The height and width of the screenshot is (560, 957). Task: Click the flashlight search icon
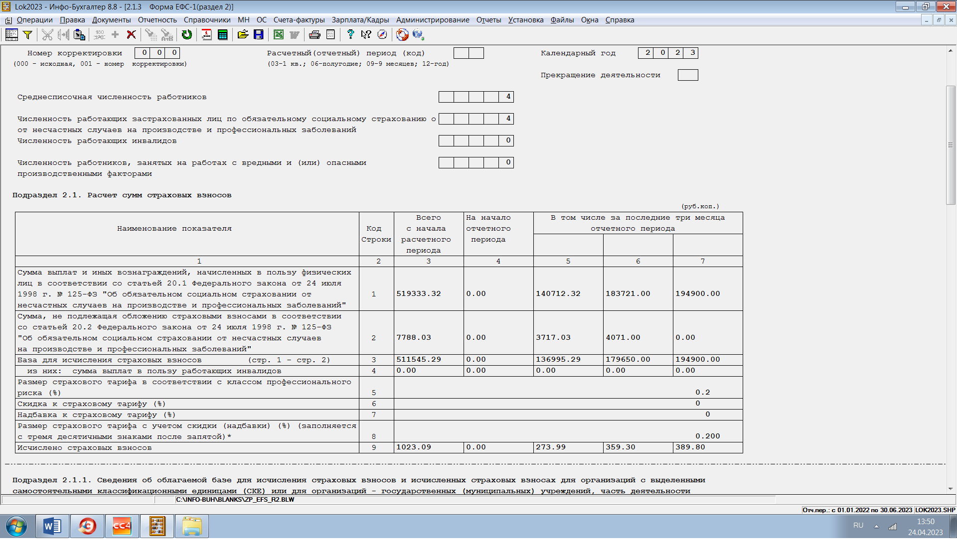tap(151, 34)
